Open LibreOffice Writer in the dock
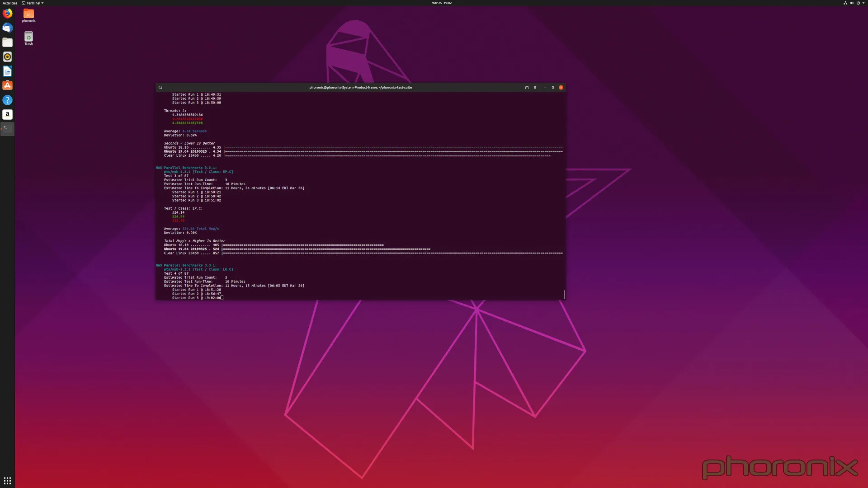 [x=7, y=71]
